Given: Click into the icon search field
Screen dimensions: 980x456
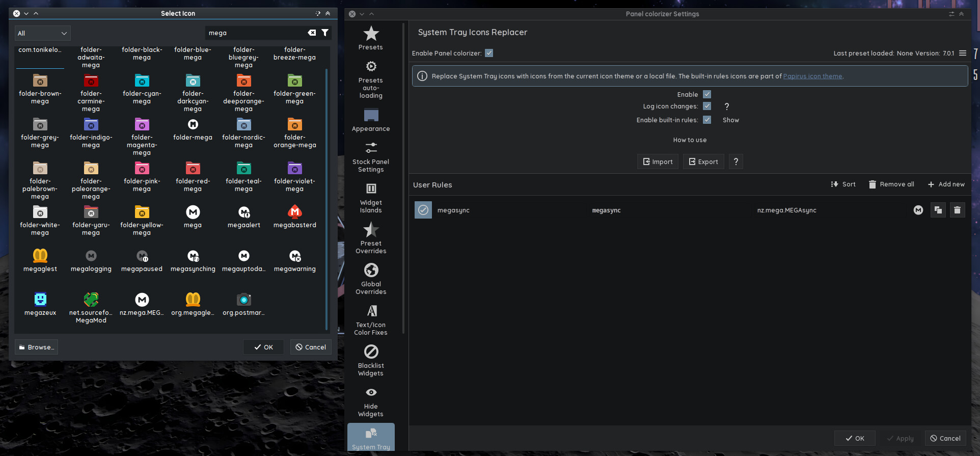Looking at the screenshot, I should pyautogui.click(x=255, y=33).
